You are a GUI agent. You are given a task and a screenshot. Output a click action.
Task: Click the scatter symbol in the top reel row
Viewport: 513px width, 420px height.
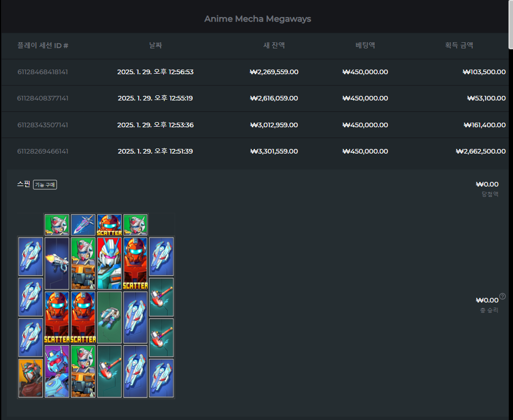pos(109,225)
